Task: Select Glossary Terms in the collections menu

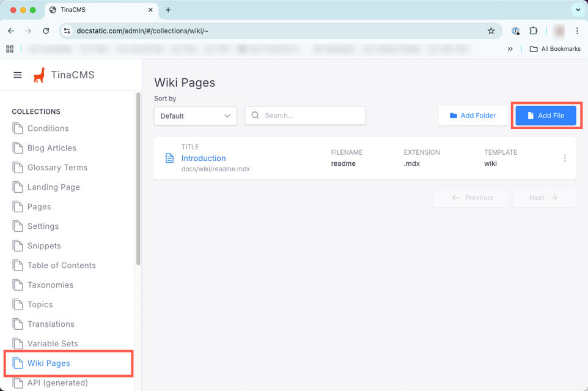Action: coord(58,168)
